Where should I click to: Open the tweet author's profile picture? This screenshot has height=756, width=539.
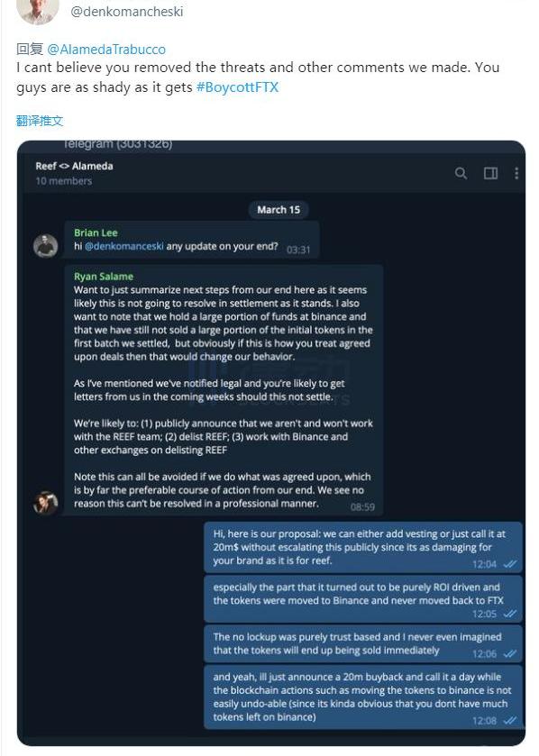tap(38, 10)
